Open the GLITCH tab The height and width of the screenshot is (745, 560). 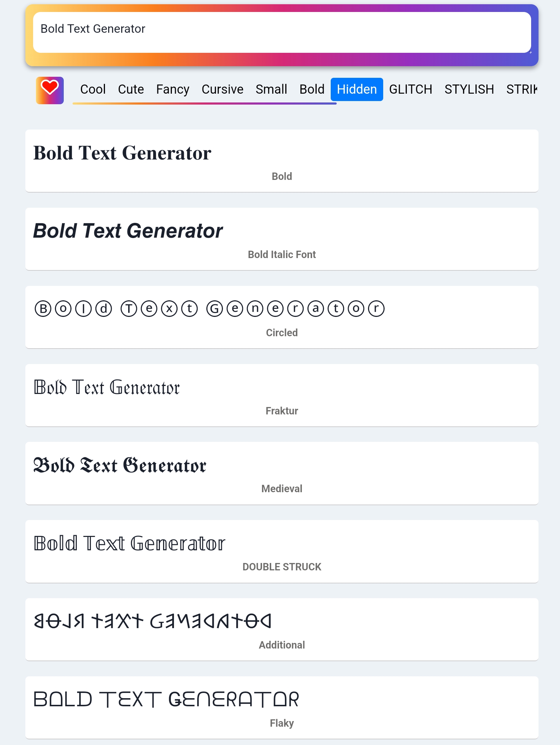(410, 89)
